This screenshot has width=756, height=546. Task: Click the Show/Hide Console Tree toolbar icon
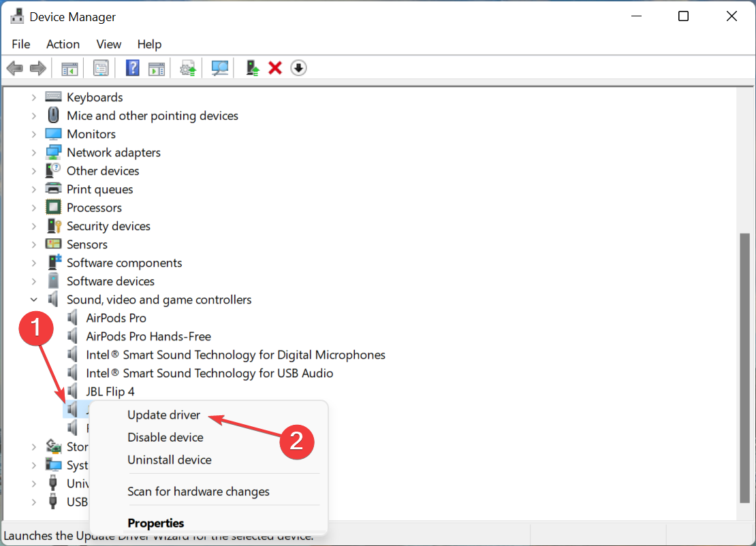69,68
